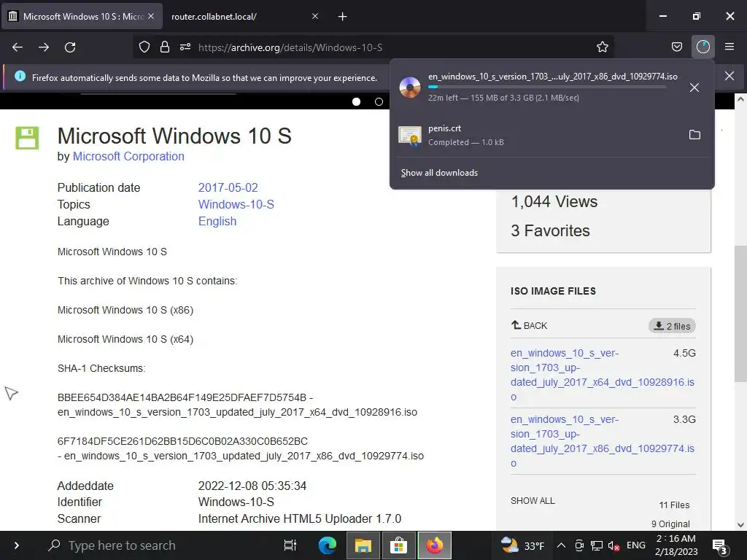Bookmark this page with the star
747x560 pixels.
point(602,47)
